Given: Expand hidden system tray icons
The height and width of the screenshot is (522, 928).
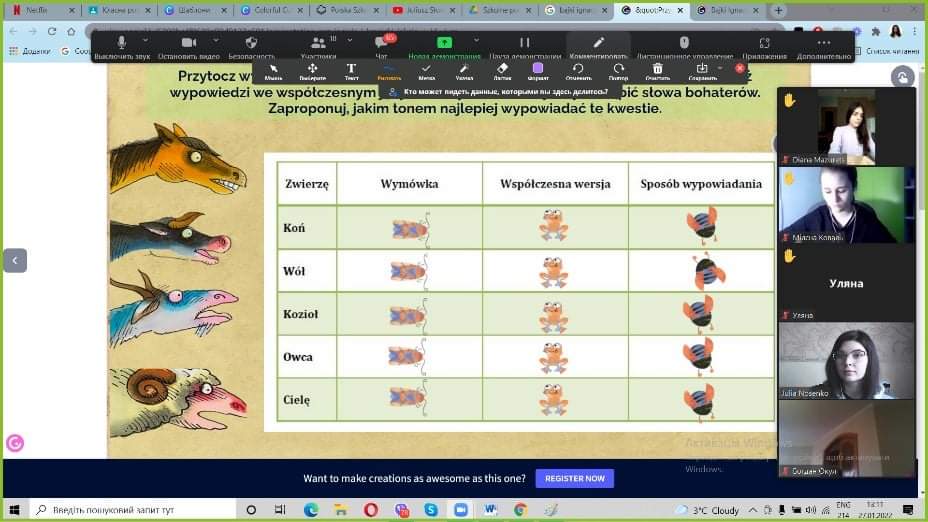Looking at the screenshot, I should (753, 510).
